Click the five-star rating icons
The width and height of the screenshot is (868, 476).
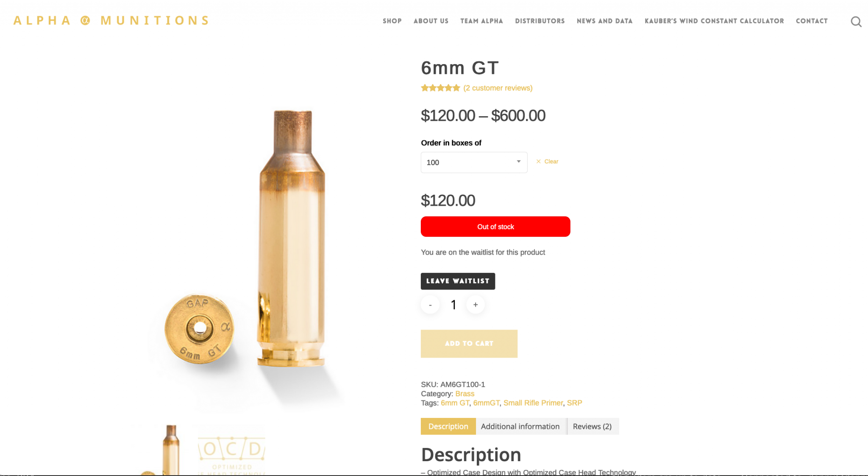pos(440,88)
